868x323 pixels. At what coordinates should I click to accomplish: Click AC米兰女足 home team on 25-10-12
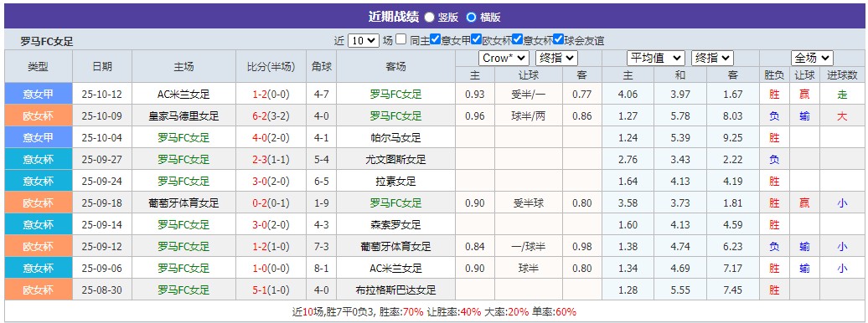[183, 94]
